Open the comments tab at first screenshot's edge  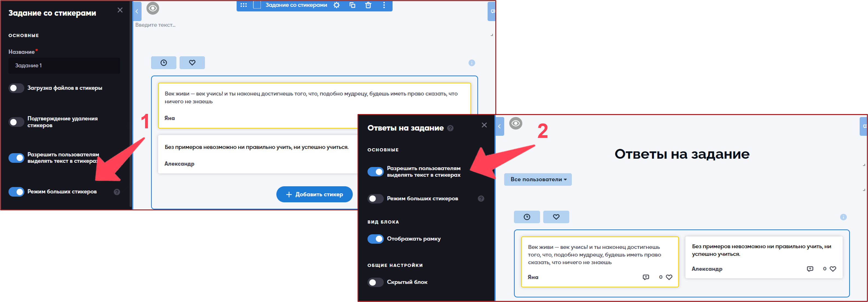(492, 11)
